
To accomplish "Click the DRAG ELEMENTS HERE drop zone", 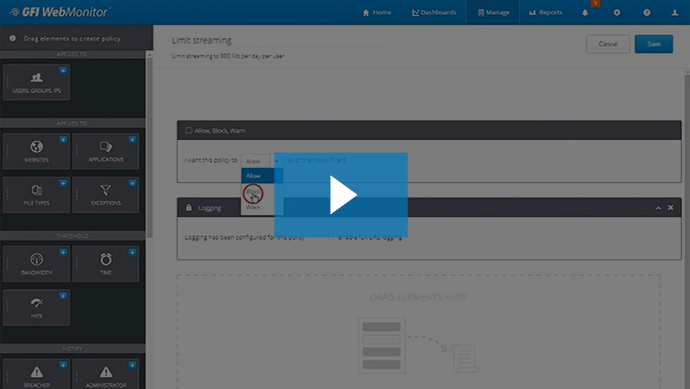I will [x=418, y=332].
